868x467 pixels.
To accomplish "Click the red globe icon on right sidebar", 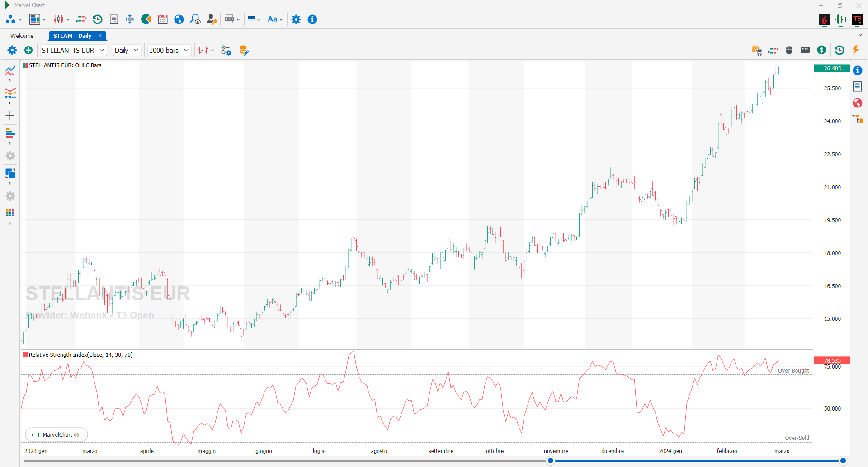I will pyautogui.click(x=858, y=103).
